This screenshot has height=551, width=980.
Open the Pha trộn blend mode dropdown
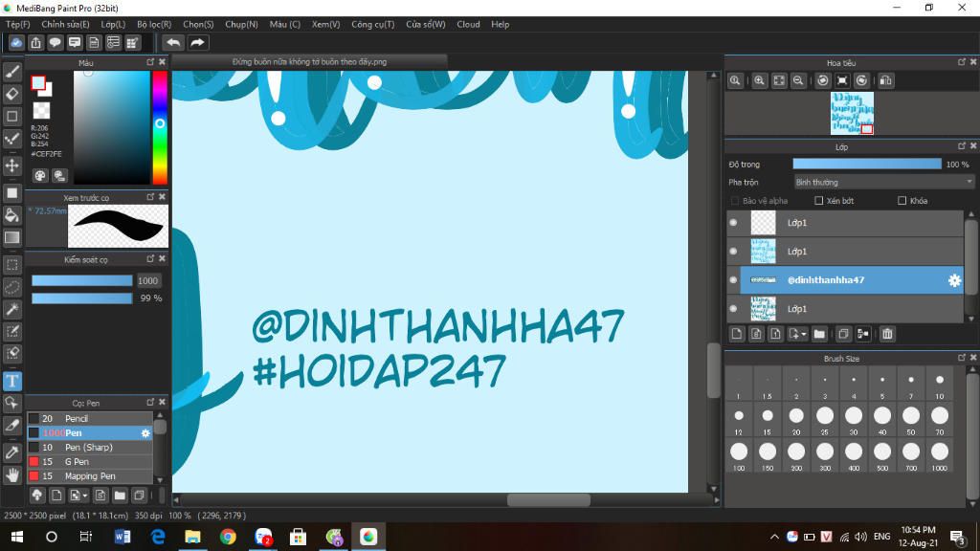point(883,183)
